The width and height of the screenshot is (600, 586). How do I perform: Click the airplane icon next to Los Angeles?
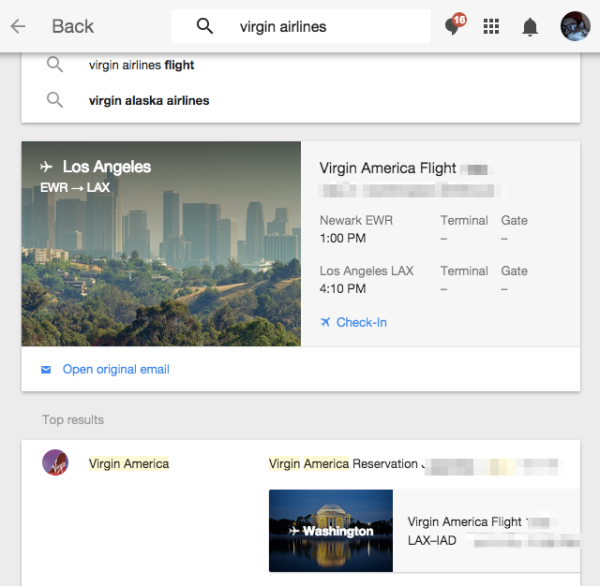46,167
